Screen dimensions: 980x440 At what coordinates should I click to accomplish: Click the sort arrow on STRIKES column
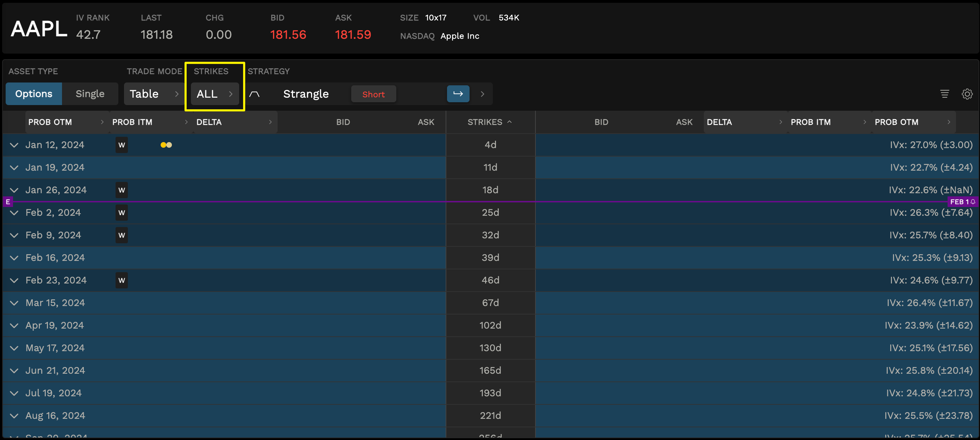click(510, 122)
